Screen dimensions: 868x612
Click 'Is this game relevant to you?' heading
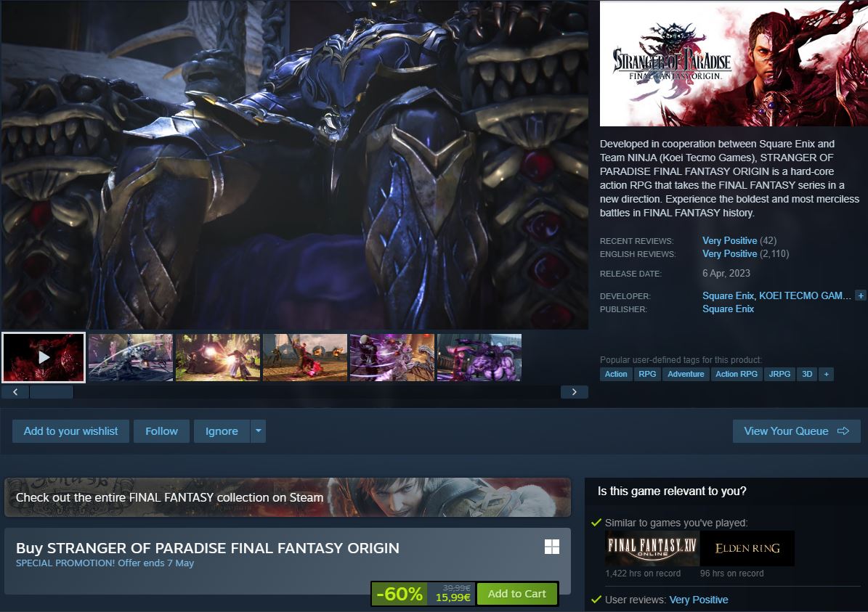672,491
